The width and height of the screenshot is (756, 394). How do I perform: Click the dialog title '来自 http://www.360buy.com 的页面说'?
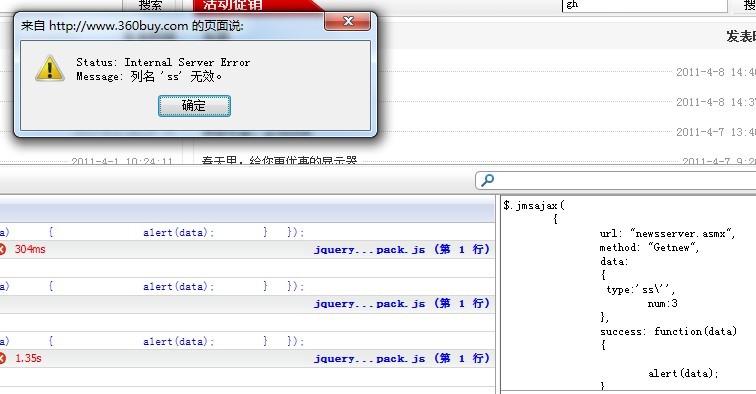point(132,26)
